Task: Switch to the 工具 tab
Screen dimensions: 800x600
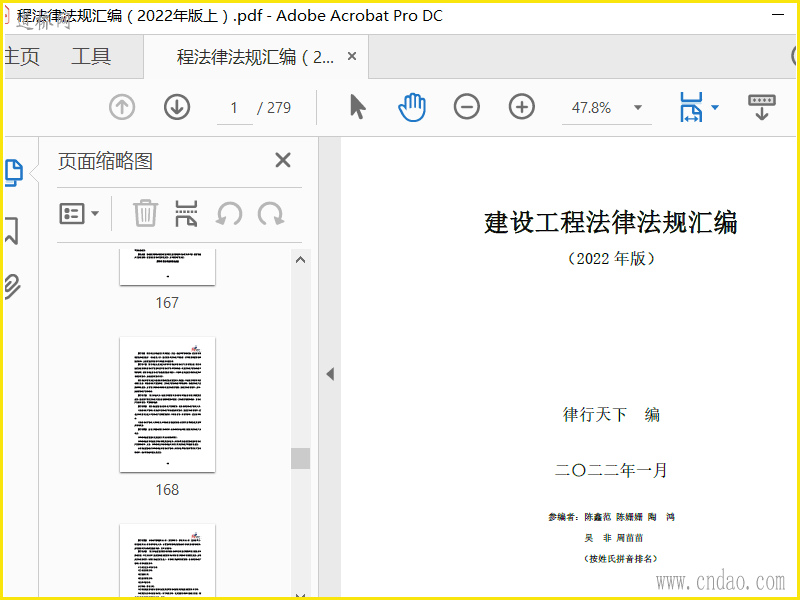Action: tap(91, 56)
